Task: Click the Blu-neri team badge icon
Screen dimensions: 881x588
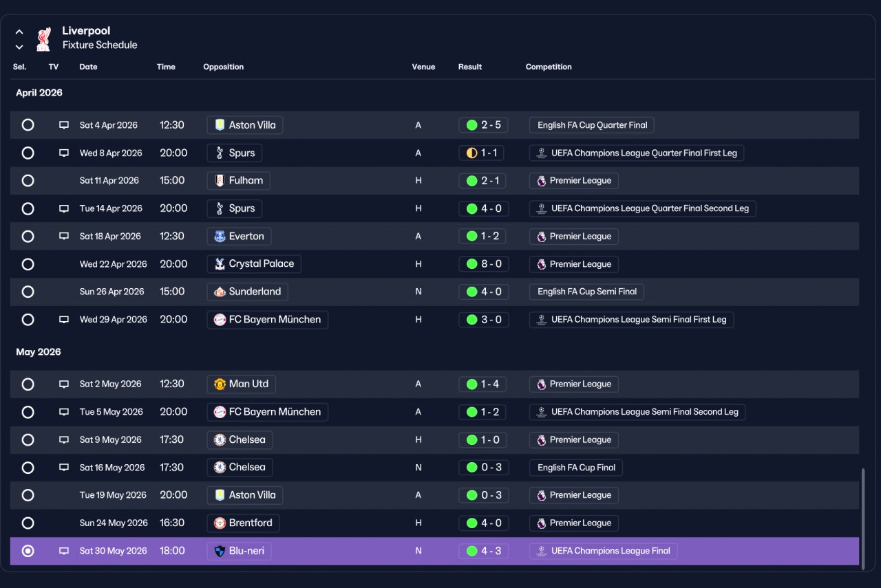Action: [220, 551]
